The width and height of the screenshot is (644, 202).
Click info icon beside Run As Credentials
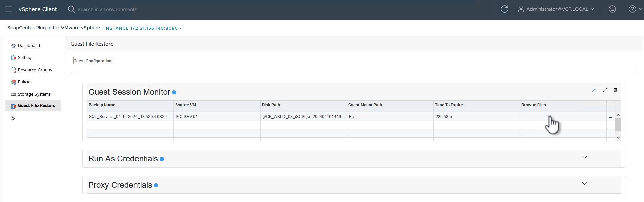[162, 159]
